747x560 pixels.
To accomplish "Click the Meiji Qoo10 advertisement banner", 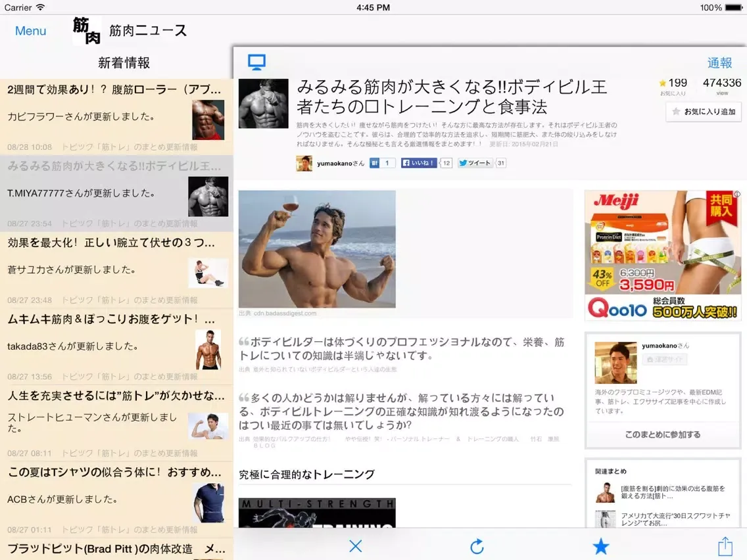I will click(x=662, y=256).
